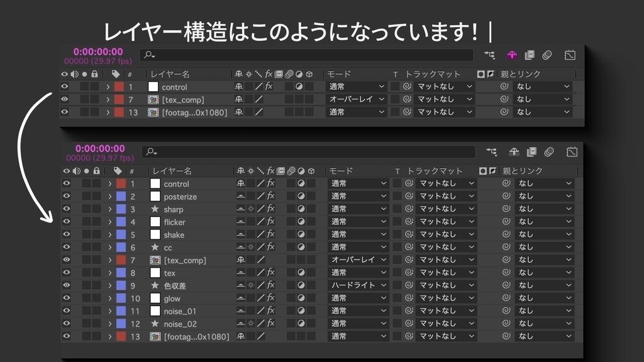644x362 pixels.
Task: Toggle motion blur on the shake layer
Action: pyautogui.click(x=292, y=234)
